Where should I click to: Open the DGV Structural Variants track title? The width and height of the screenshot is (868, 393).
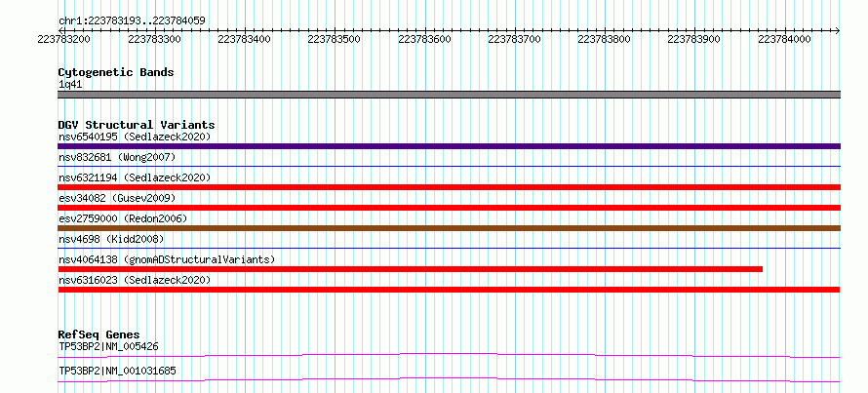137,125
